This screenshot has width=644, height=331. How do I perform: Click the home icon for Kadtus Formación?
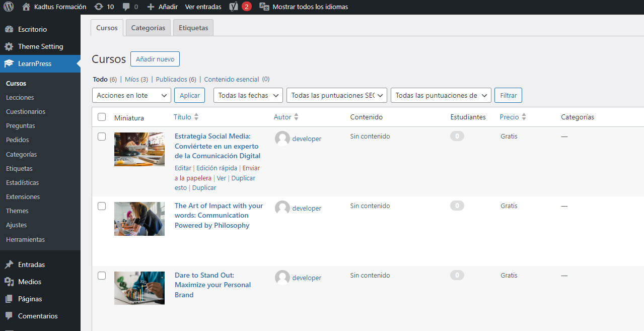click(26, 7)
